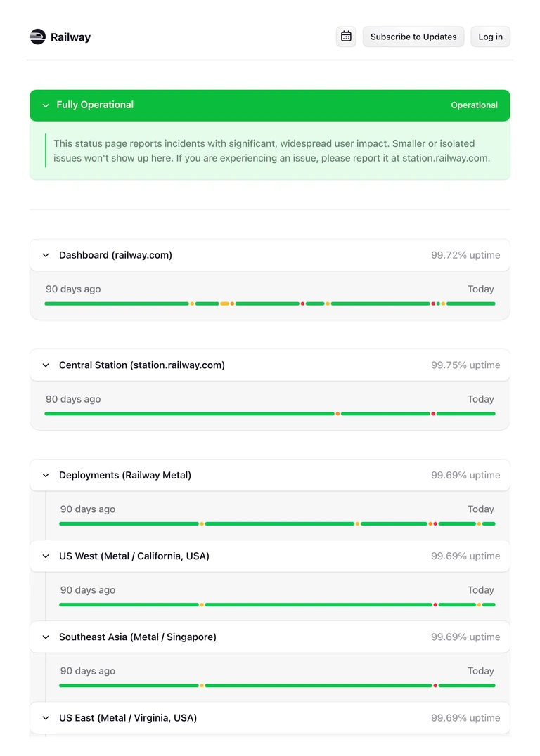The height and width of the screenshot is (756, 540).
Task: Click red incident dot on US West timeline
Action: [435, 605]
